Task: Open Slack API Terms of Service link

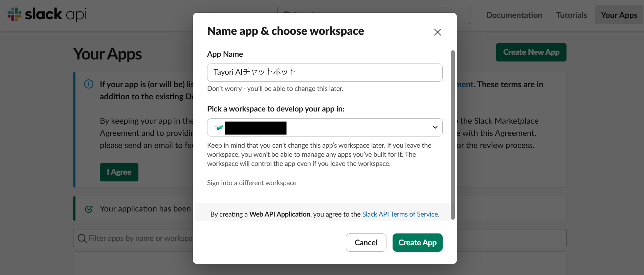Action: tap(400, 214)
